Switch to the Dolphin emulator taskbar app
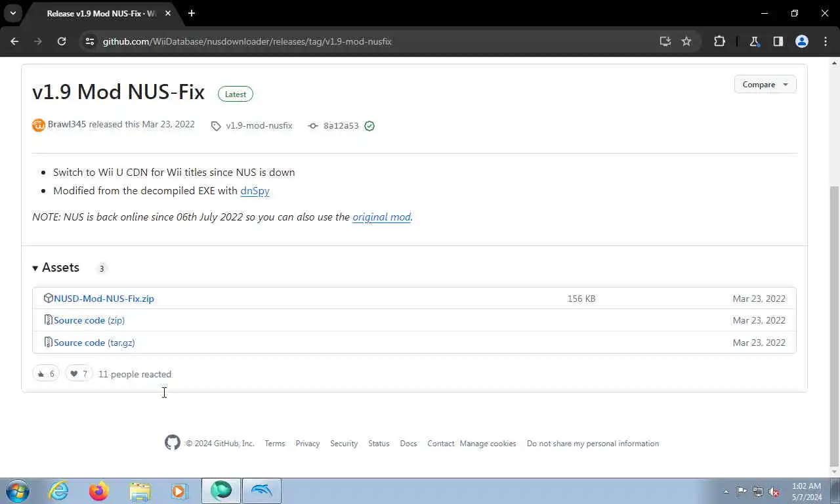Image resolution: width=840 pixels, height=504 pixels. pyautogui.click(x=262, y=491)
